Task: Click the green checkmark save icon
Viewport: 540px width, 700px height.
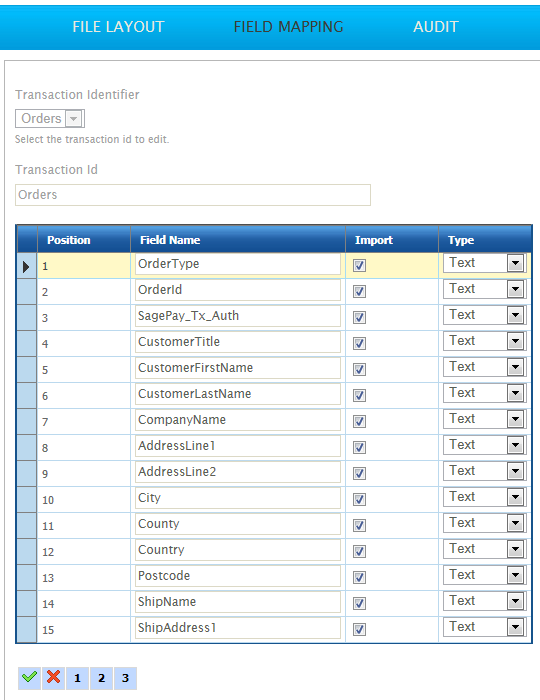Action: pos(29,678)
